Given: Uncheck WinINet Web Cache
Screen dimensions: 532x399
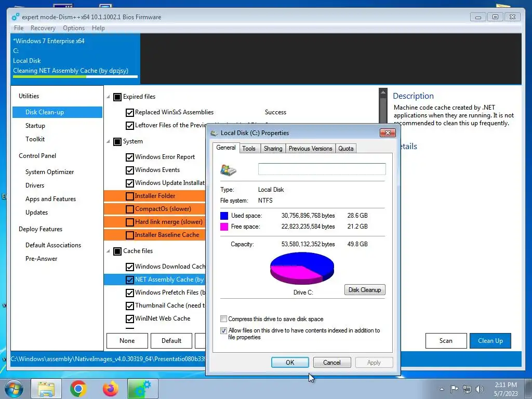Looking at the screenshot, I should [x=129, y=319].
